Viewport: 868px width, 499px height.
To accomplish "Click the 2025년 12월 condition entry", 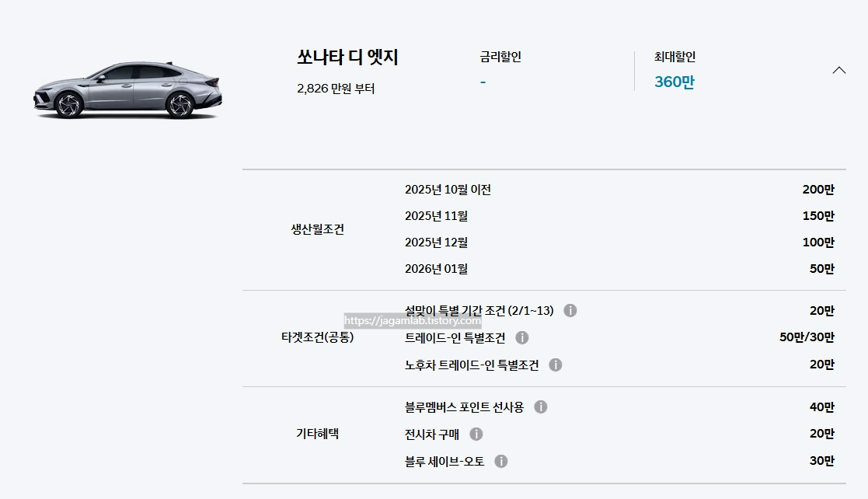I will pyautogui.click(x=437, y=242).
